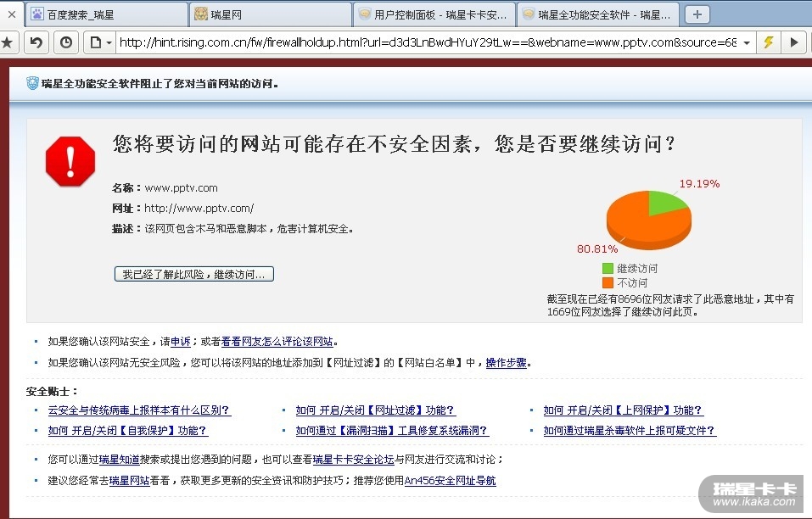Switch to the 瑞星网 tab
The height and width of the screenshot is (519, 812).
[x=270, y=14]
